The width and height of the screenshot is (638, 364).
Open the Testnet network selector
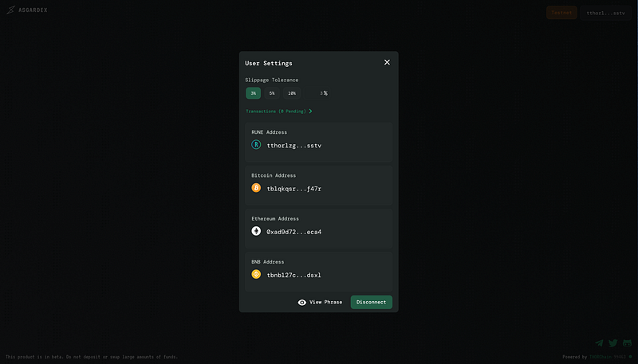point(561,13)
